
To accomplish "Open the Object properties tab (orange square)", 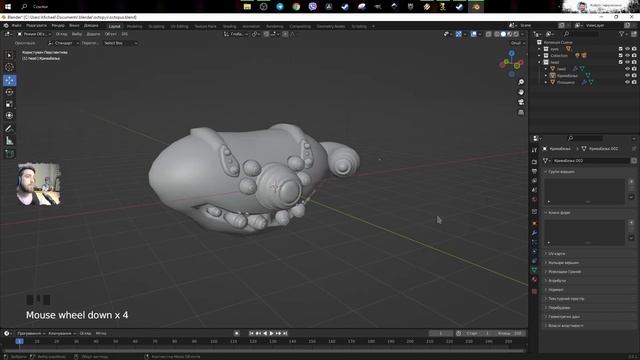I will point(534,224).
